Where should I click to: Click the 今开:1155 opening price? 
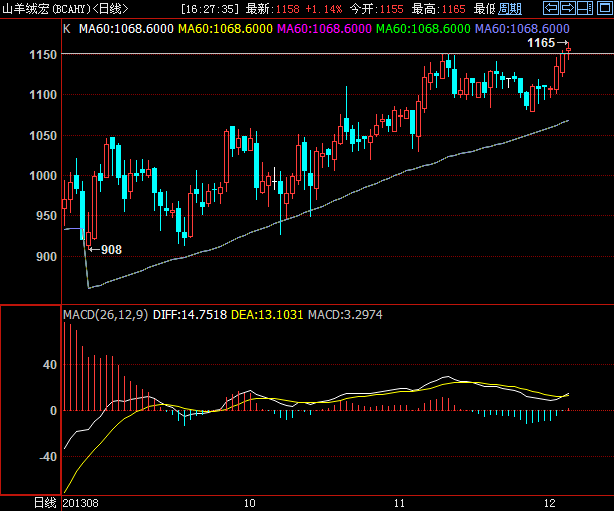(x=376, y=9)
